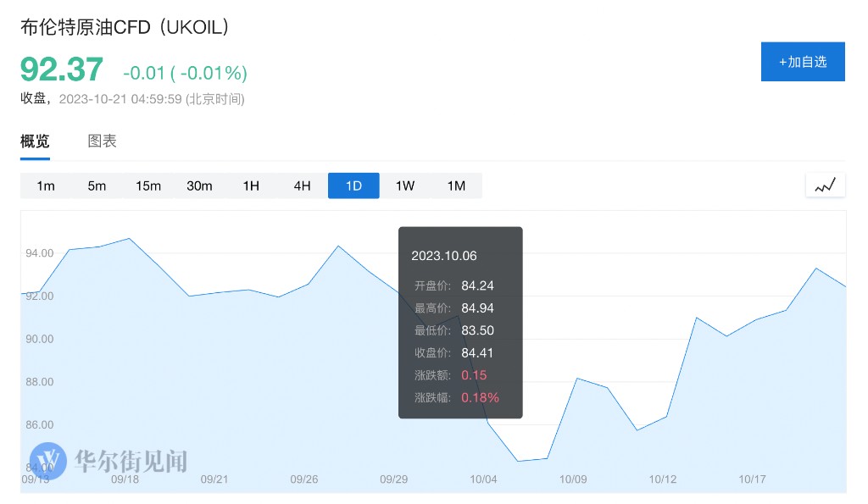The image size is (868, 504).
Task: Select the 1m timeframe
Action: 46,186
